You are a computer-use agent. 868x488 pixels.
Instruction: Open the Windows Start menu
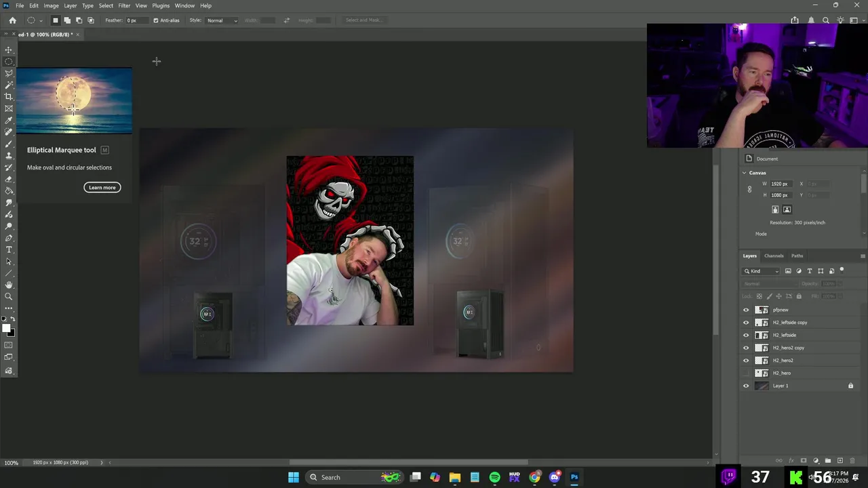[x=294, y=477]
